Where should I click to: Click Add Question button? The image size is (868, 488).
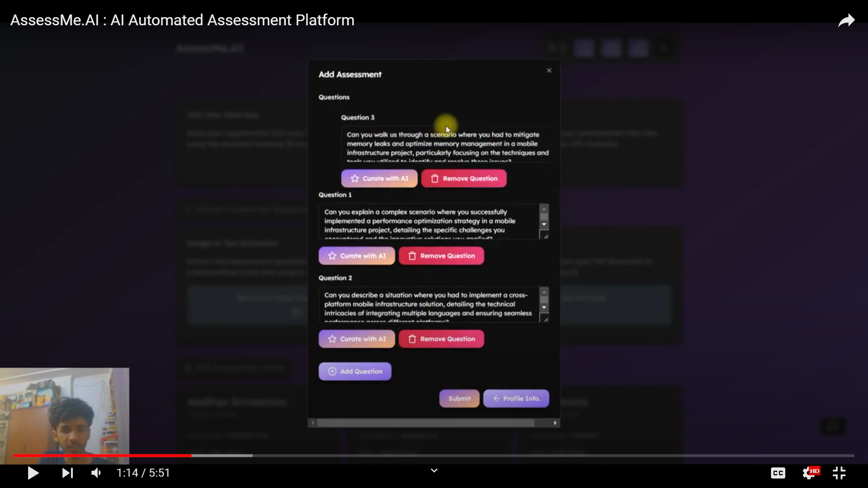pyautogui.click(x=355, y=371)
